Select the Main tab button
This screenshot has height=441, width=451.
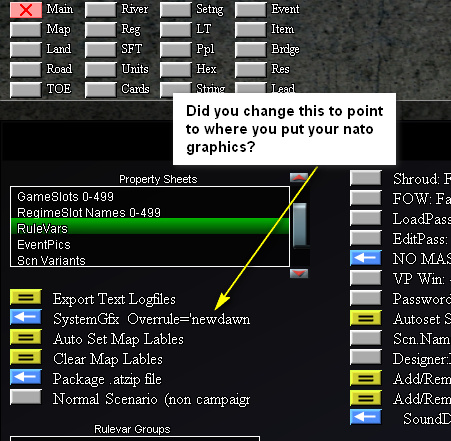pos(26,10)
